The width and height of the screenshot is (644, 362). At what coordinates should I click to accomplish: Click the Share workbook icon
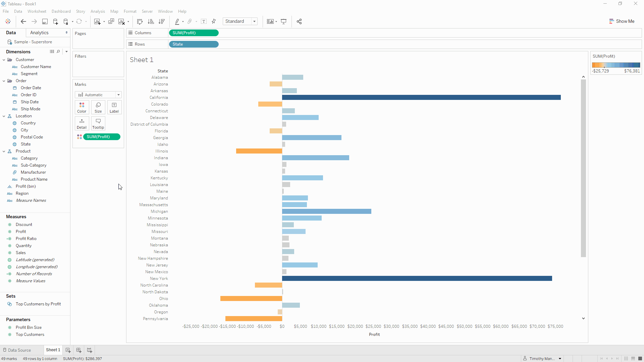tap(299, 21)
